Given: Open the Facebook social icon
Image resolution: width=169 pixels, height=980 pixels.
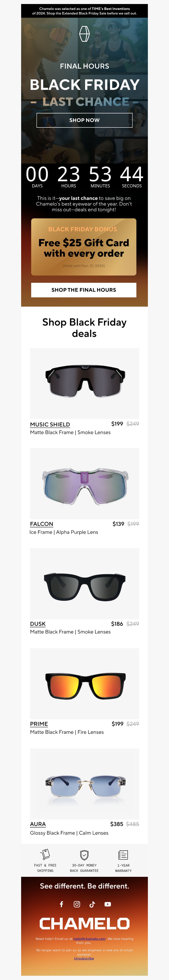Looking at the screenshot, I should click(x=61, y=904).
